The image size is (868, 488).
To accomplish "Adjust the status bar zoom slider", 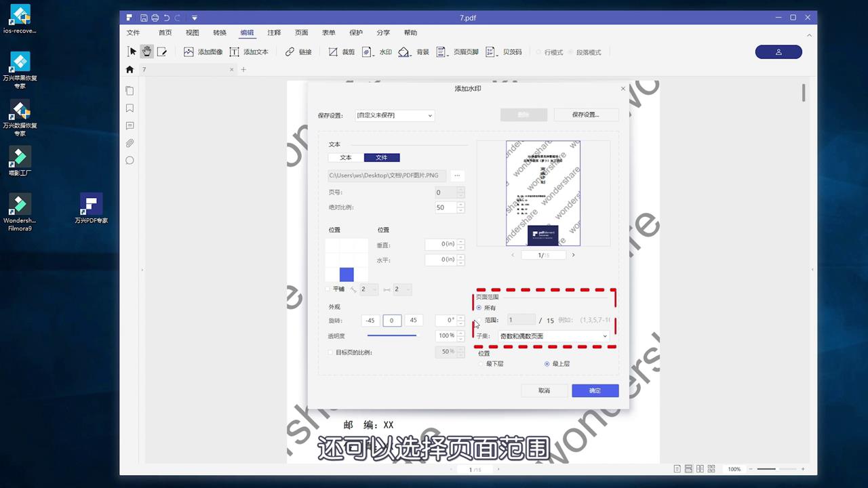I will click(x=776, y=469).
